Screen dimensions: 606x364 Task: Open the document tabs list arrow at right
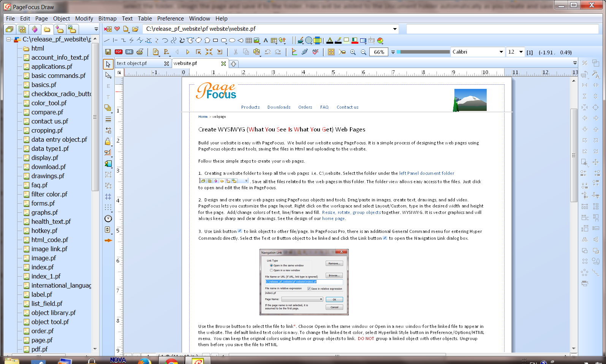coord(575,63)
